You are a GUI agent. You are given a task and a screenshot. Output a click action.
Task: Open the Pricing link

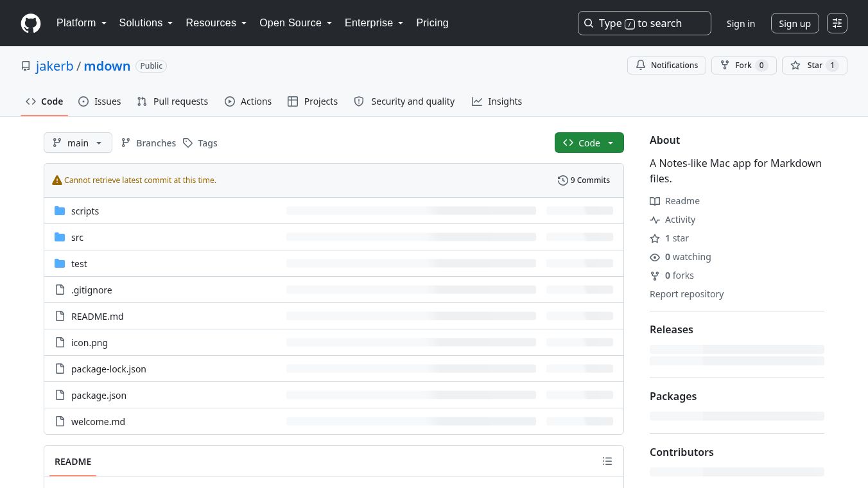pos(432,23)
